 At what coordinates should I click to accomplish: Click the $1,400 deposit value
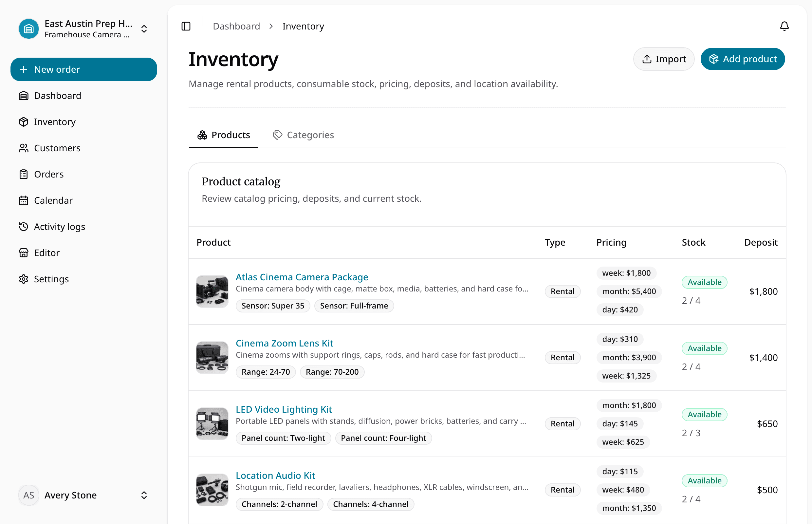pyautogui.click(x=763, y=358)
